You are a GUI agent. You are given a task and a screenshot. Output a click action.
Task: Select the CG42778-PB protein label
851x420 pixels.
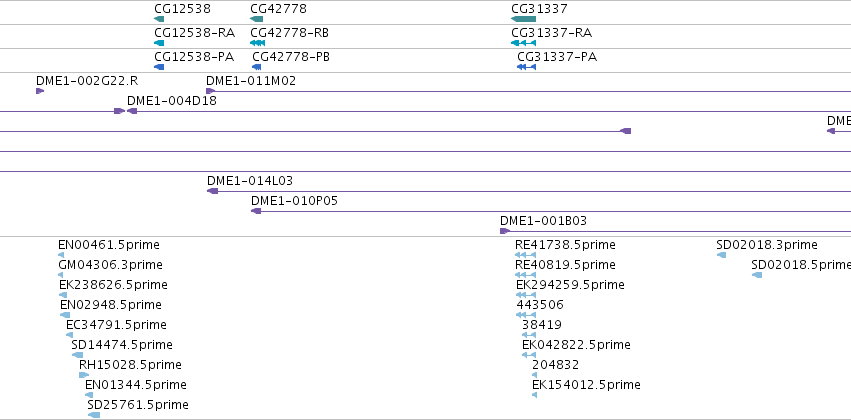291,57
